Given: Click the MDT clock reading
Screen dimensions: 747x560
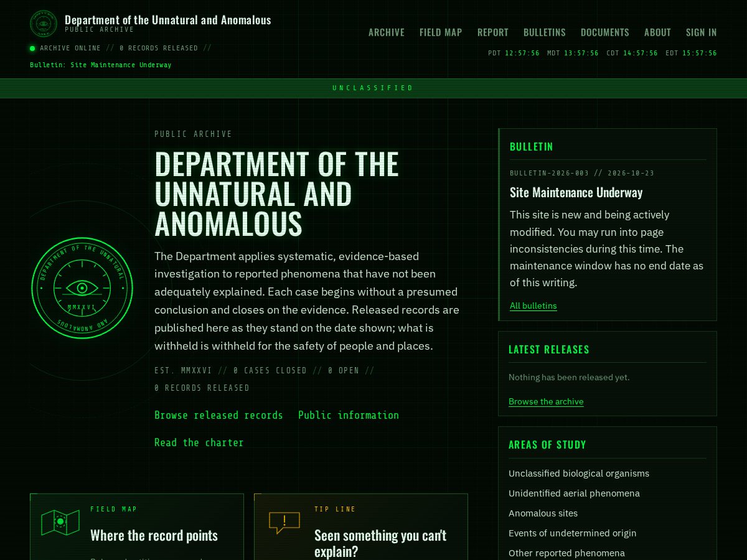Looking at the screenshot, I should tap(573, 53).
